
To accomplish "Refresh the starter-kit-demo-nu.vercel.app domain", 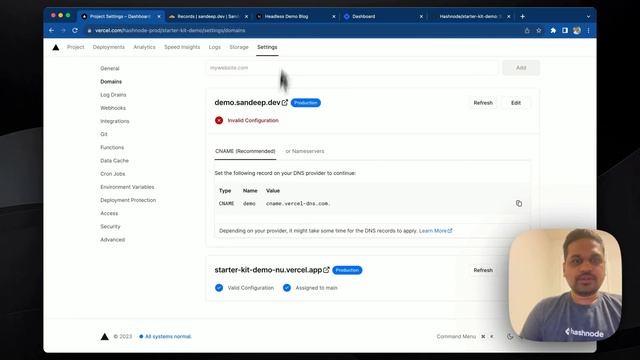I will pos(483,270).
